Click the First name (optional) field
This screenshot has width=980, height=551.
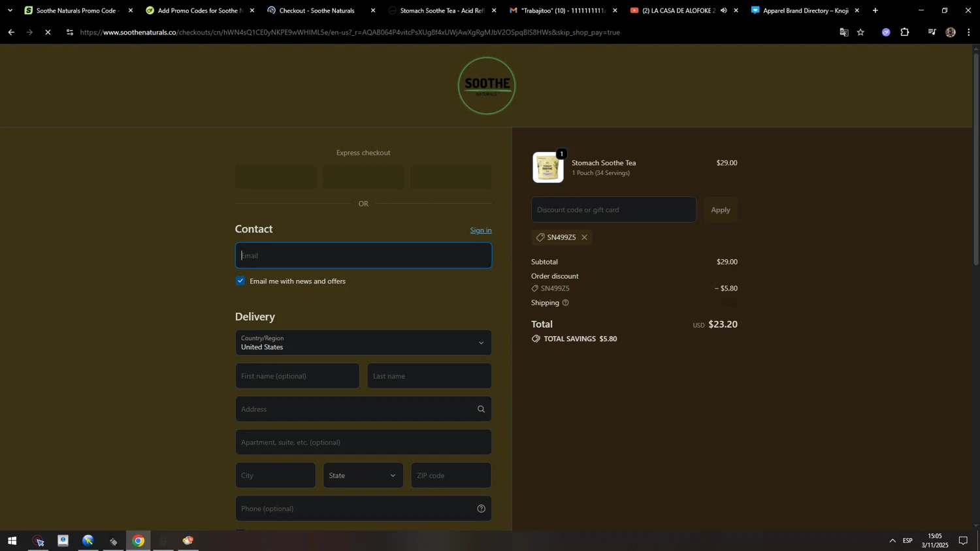[297, 376]
